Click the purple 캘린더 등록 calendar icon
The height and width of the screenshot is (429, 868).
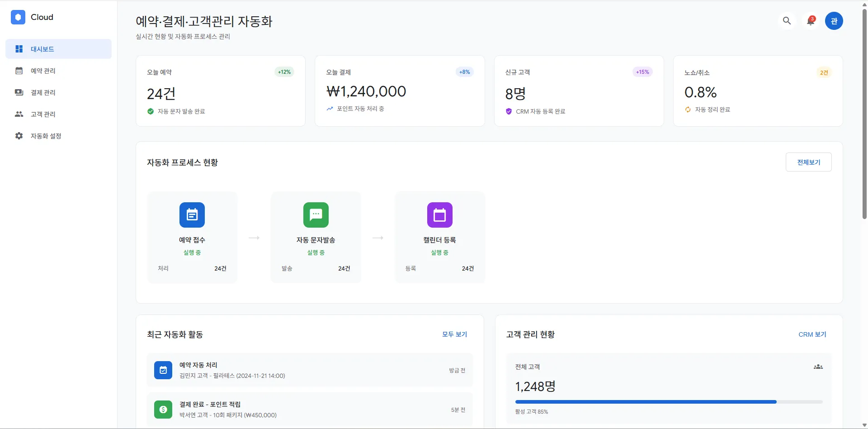pos(440,215)
